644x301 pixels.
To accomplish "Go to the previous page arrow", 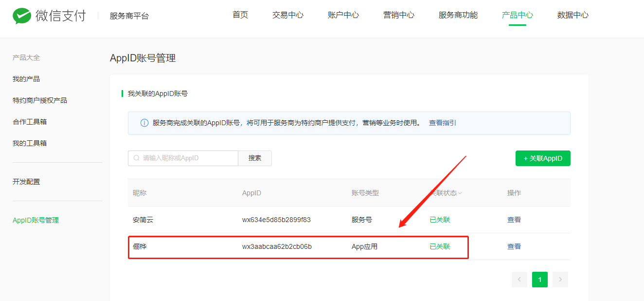I will tap(519, 280).
